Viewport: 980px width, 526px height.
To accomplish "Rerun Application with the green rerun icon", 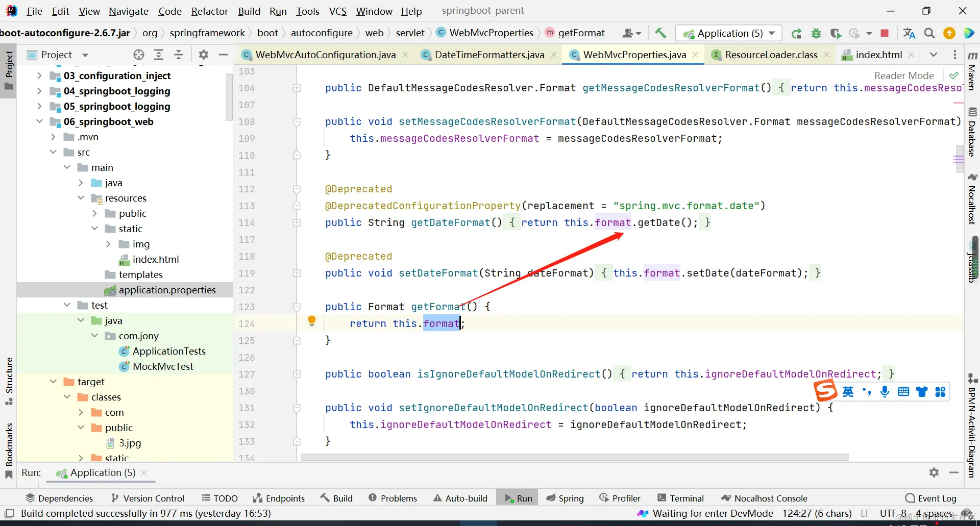I will tap(796, 34).
